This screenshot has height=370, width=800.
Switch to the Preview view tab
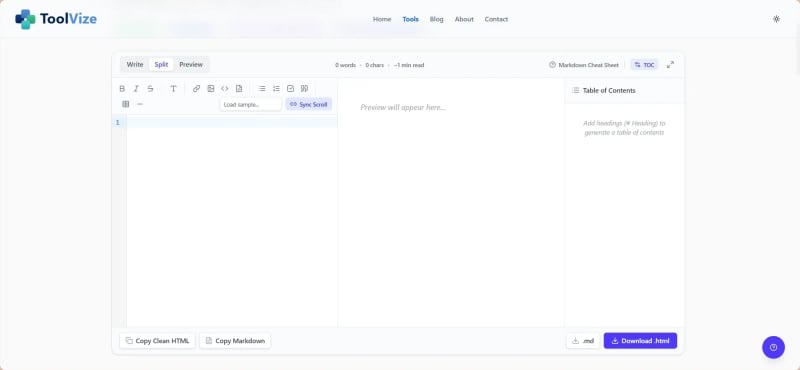(191, 65)
